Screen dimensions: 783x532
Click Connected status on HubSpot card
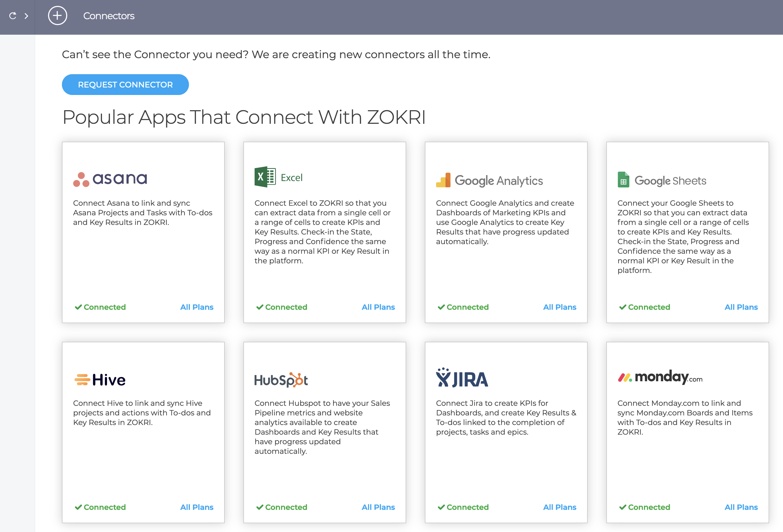[282, 507]
